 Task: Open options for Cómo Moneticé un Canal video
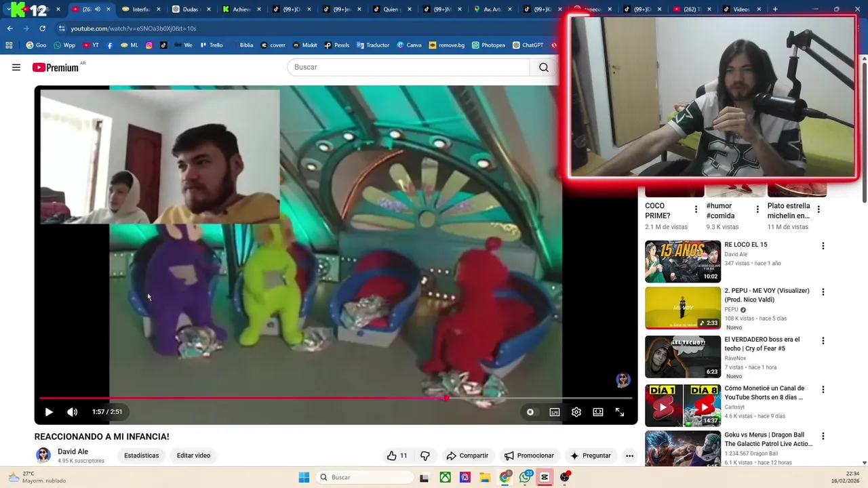pos(823,390)
